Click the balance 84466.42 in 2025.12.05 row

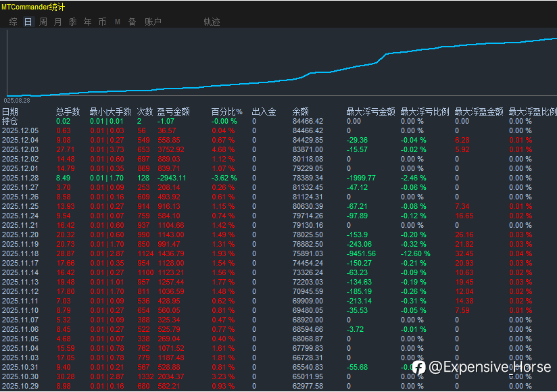tap(308, 130)
